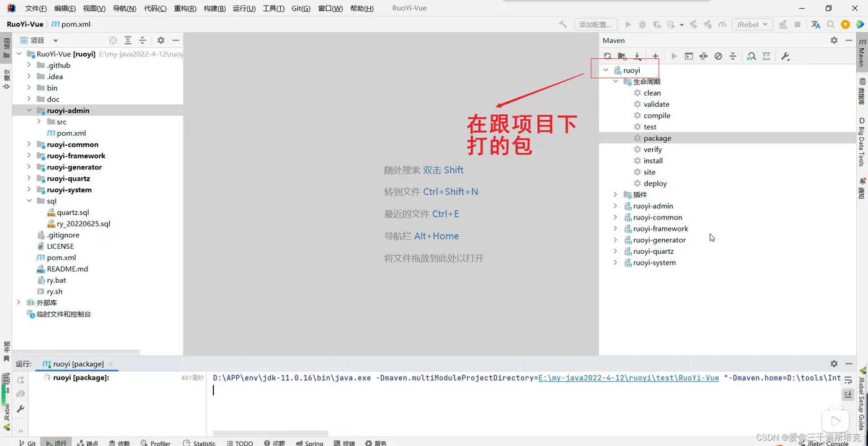
Task: Close the ruoyi [package] run tab
Action: (x=110, y=364)
